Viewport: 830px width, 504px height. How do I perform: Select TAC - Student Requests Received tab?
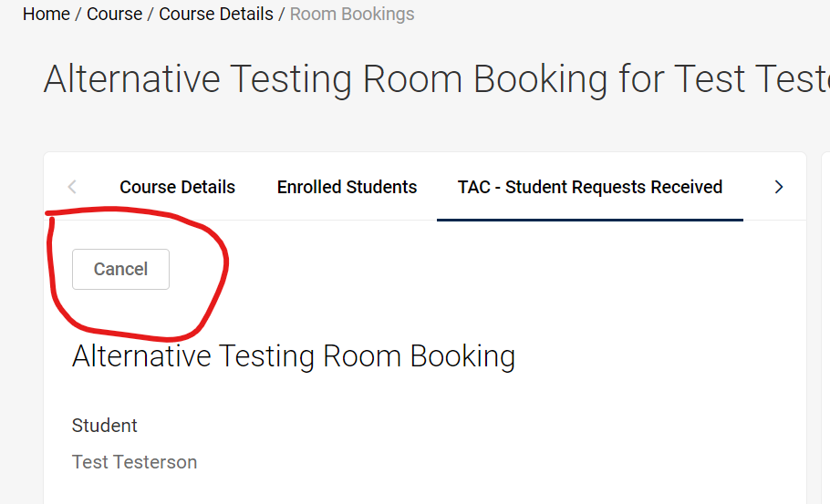(x=589, y=187)
